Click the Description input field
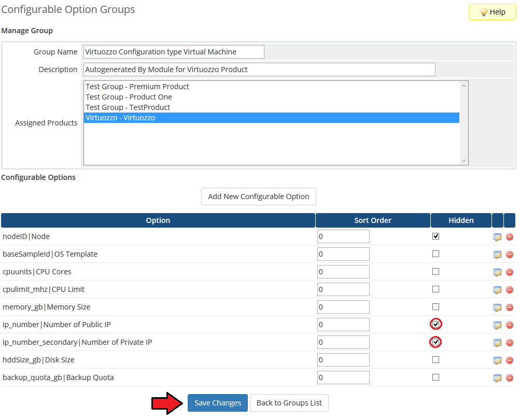This screenshot has height=420, width=520. point(259,69)
